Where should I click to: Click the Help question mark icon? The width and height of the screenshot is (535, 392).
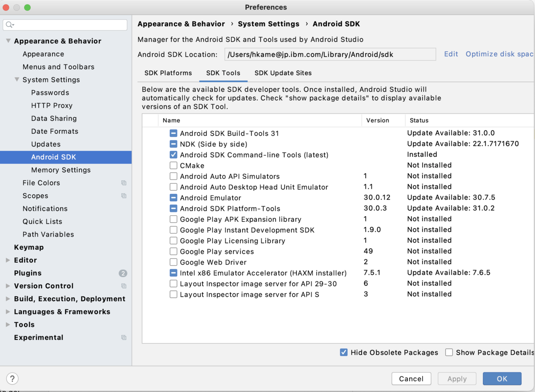12,379
